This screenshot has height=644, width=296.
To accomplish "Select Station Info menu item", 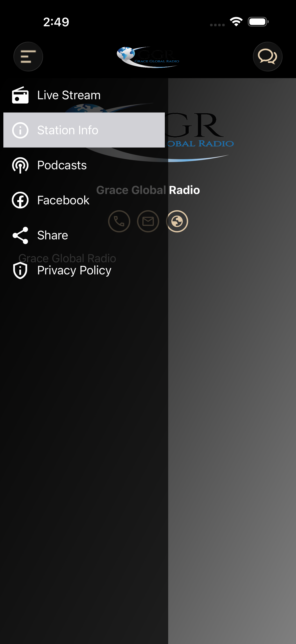I will click(84, 130).
